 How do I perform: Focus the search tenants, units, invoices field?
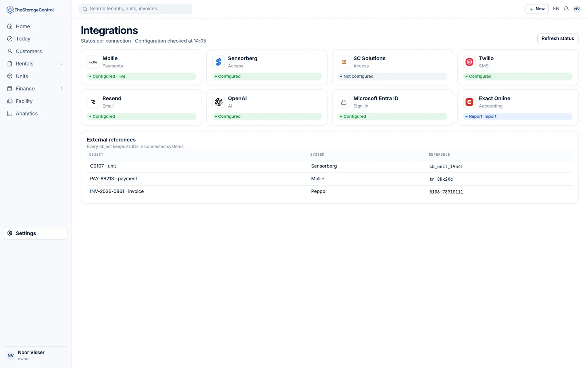pyautogui.click(x=136, y=9)
